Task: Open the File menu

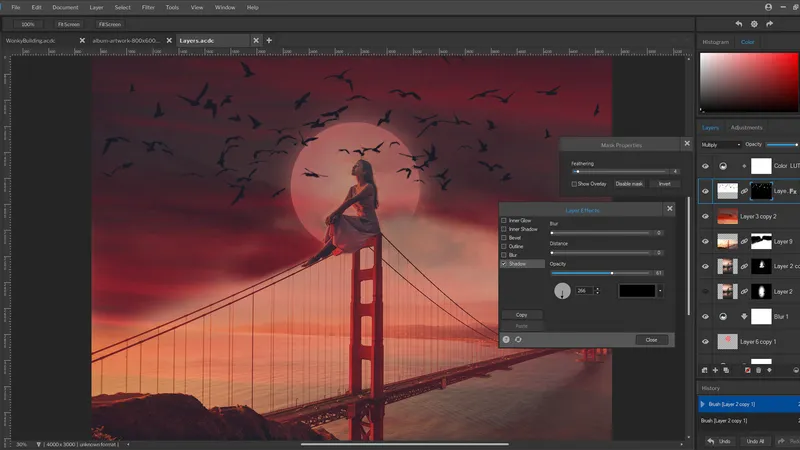Action: [16, 7]
